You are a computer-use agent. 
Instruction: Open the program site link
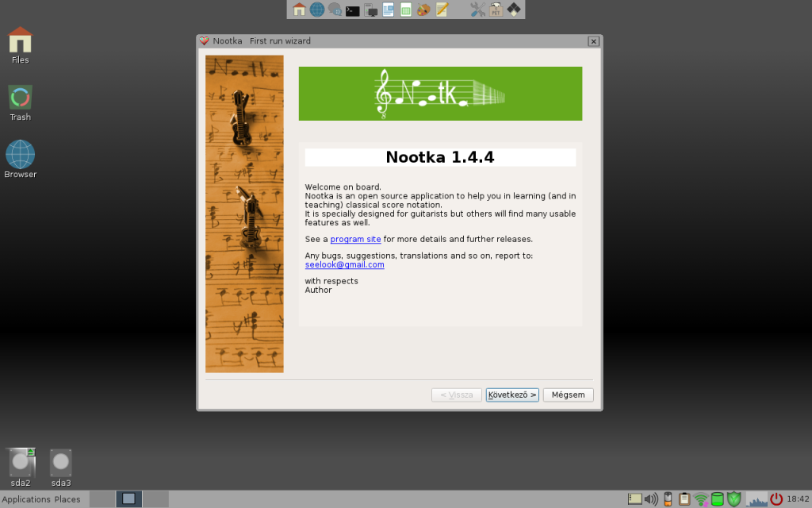point(355,239)
